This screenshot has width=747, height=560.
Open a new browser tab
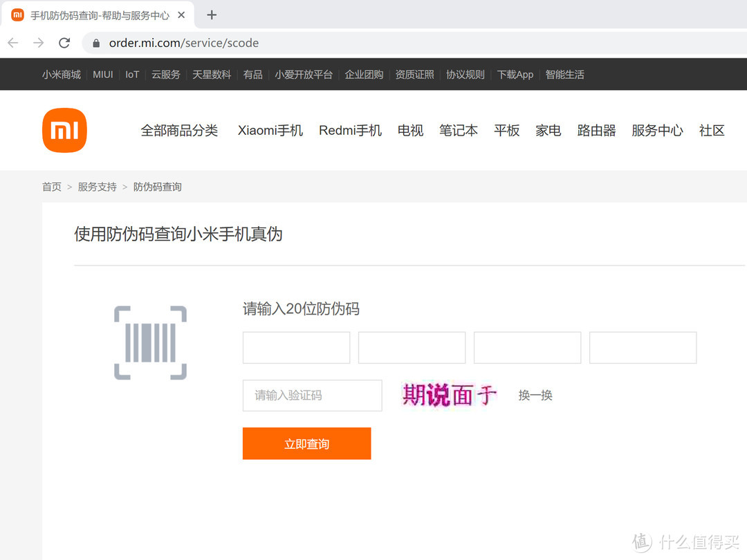tap(212, 15)
